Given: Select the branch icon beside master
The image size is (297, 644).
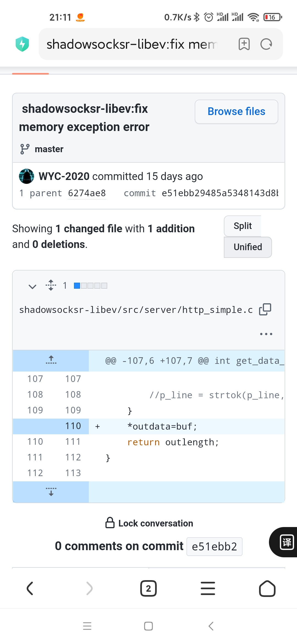Looking at the screenshot, I should [25, 149].
